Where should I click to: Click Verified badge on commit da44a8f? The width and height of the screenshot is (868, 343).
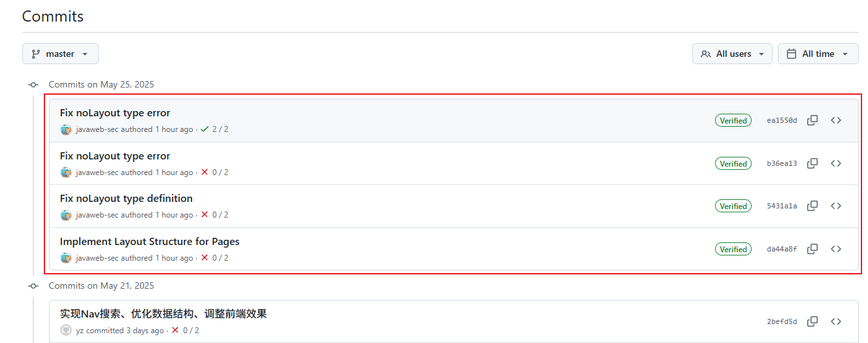coord(733,250)
